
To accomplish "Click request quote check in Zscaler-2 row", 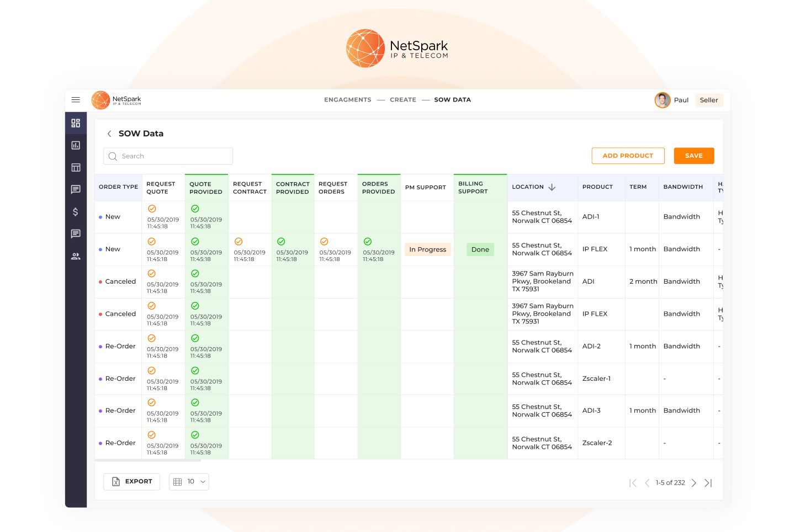I will (x=151, y=435).
